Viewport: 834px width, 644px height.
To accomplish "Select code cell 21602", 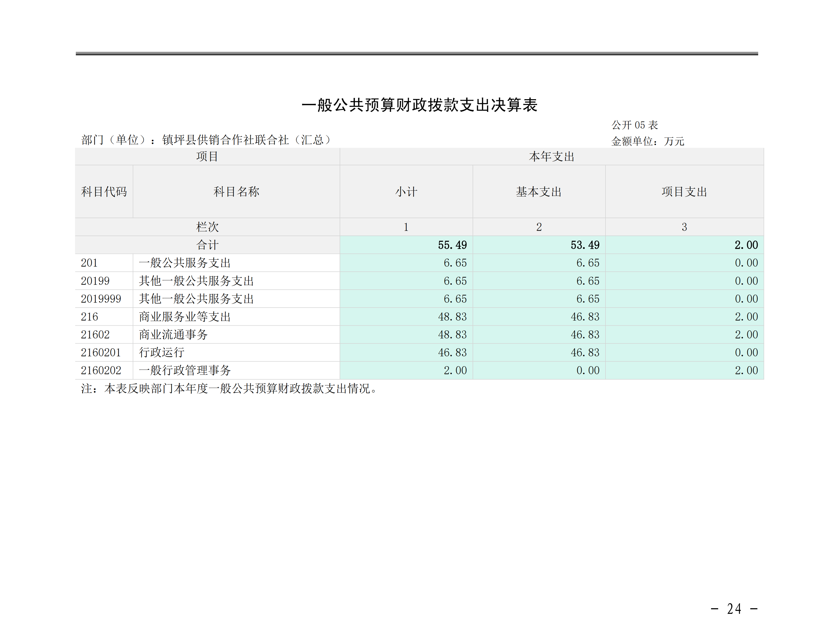I will pos(104,335).
